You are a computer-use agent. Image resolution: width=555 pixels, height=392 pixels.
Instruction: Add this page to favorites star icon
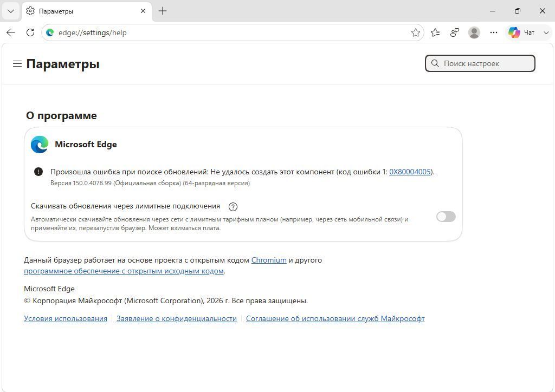pos(416,32)
